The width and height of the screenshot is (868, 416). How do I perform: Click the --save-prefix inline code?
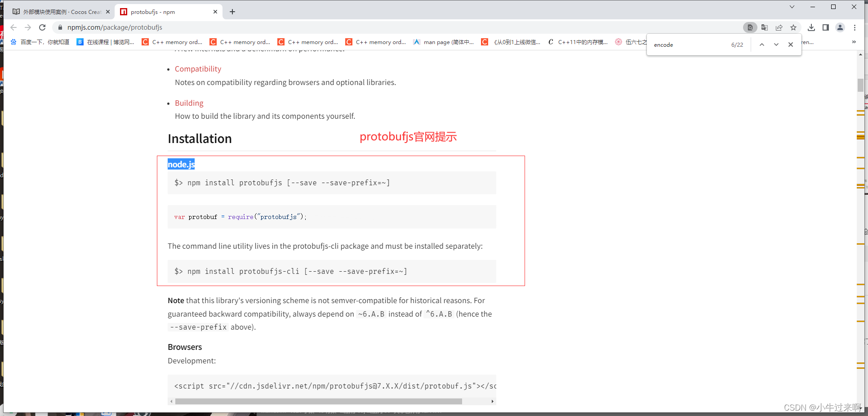tap(198, 327)
